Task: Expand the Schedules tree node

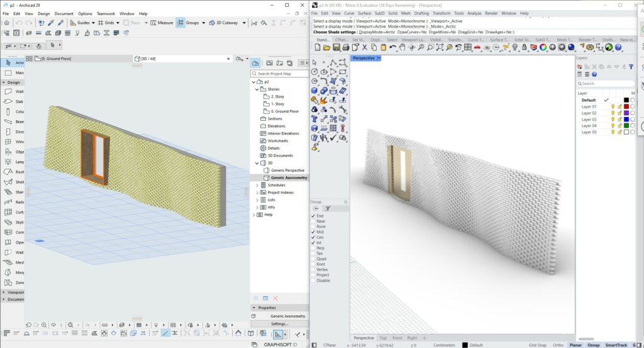Action: pyautogui.click(x=257, y=185)
